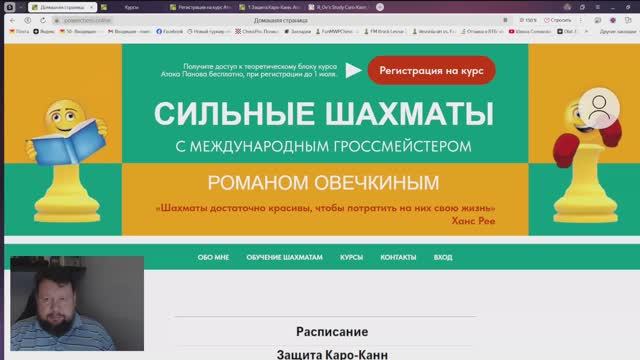Close the Домашняя страница tab

(91, 7)
